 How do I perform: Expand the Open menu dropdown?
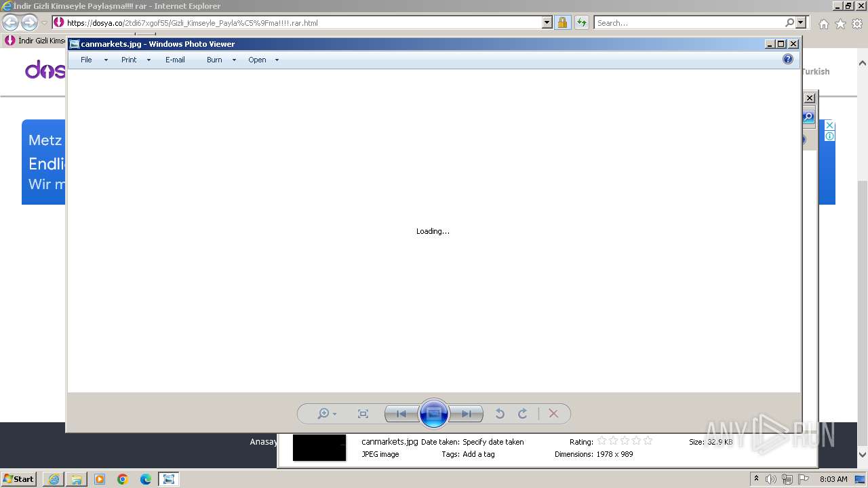pyautogui.click(x=257, y=60)
